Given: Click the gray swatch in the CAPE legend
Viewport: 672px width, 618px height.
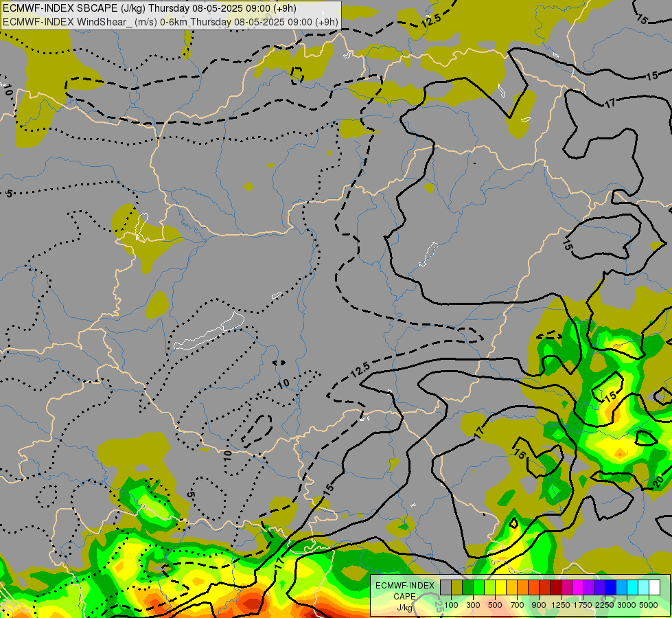Looking at the screenshot, I should pyautogui.click(x=445, y=588).
